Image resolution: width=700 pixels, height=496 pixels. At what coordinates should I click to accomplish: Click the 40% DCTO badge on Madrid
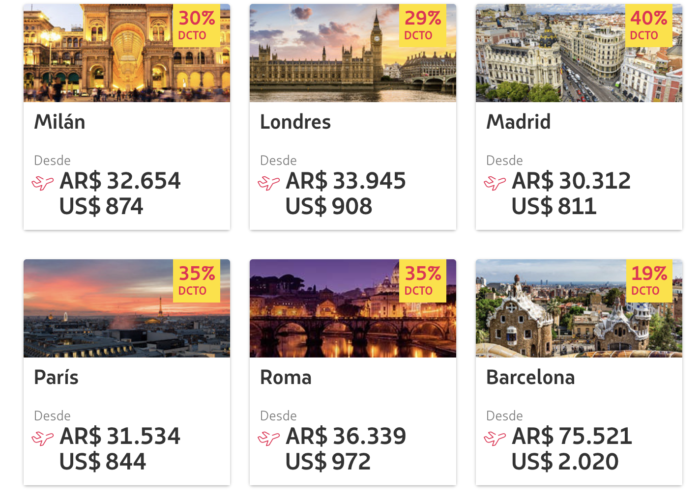648,25
